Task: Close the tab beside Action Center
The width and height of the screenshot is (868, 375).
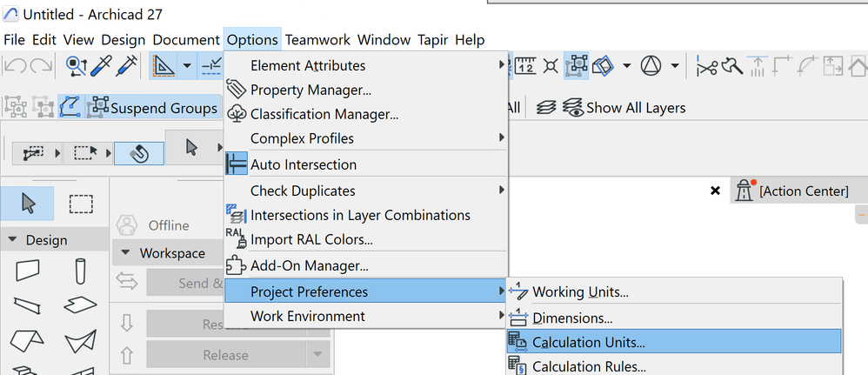Action: point(715,190)
